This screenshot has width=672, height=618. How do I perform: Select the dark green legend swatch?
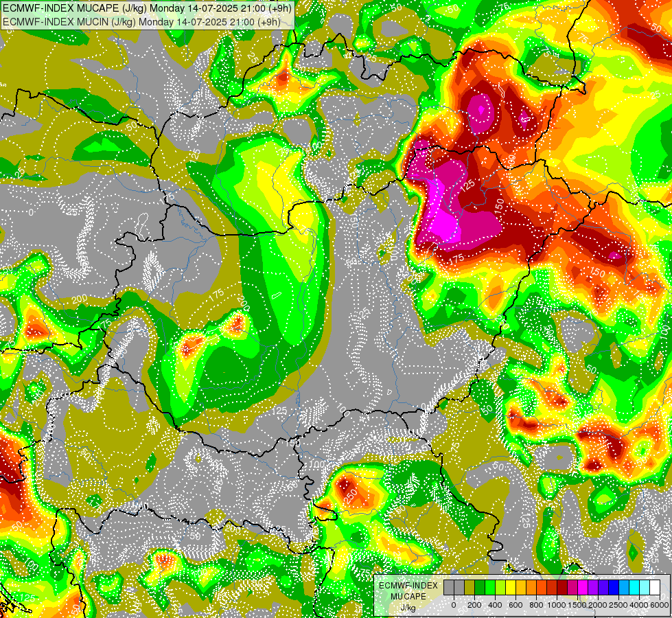tap(480, 587)
